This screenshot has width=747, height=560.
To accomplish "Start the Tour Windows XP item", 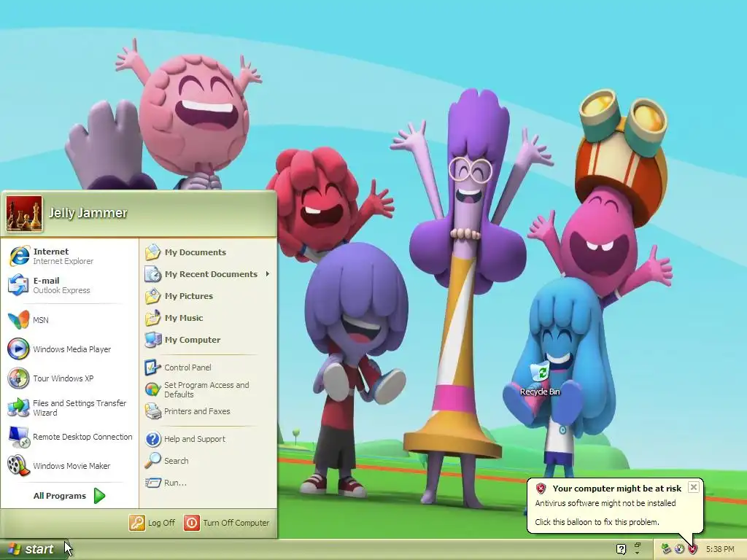I will tap(69, 378).
